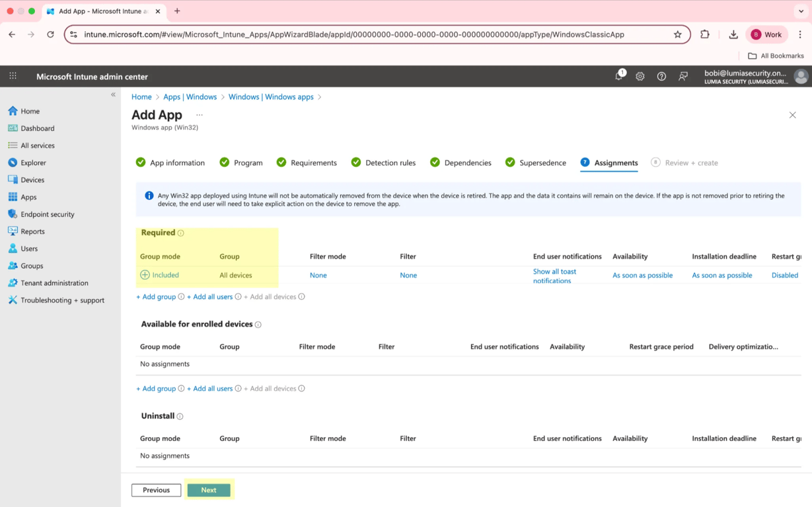Click None under Filter mode
812x507 pixels.
pos(318,275)
